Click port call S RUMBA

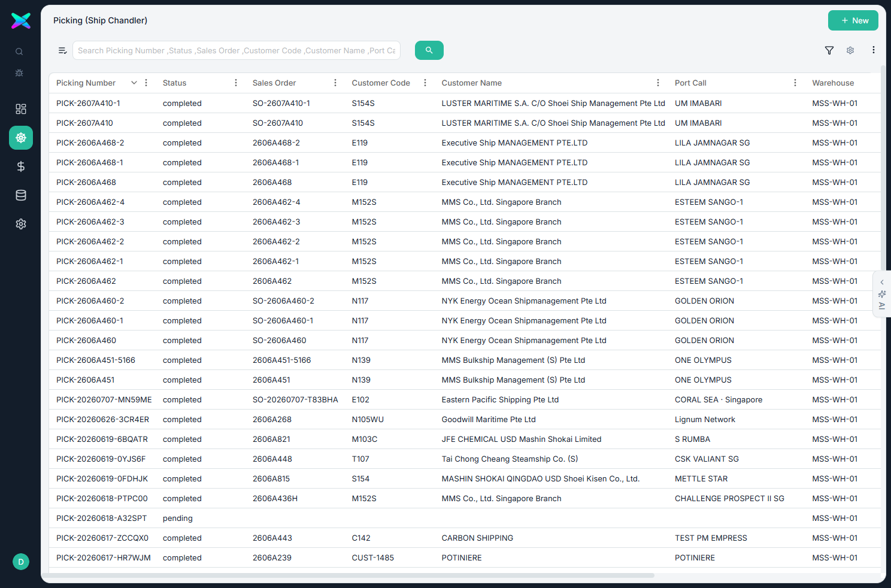click(692, 439)
